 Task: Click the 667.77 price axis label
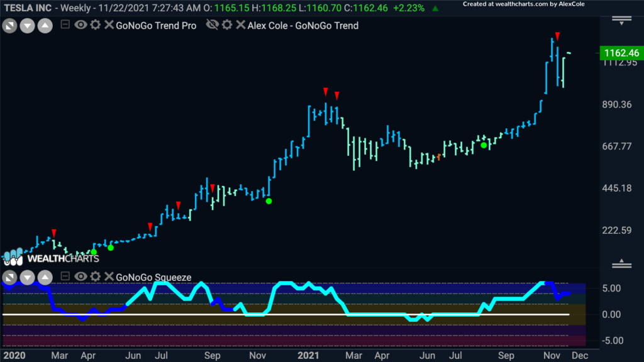tap(617, 146)
